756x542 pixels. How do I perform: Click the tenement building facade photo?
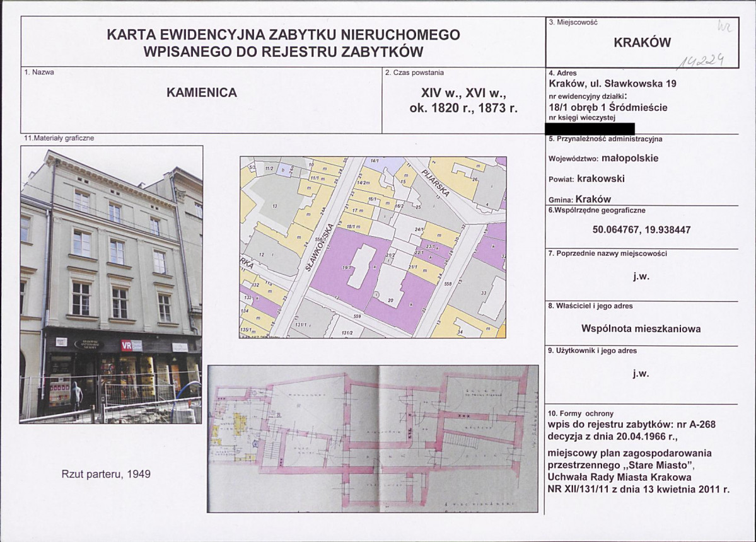coord(111,285)
